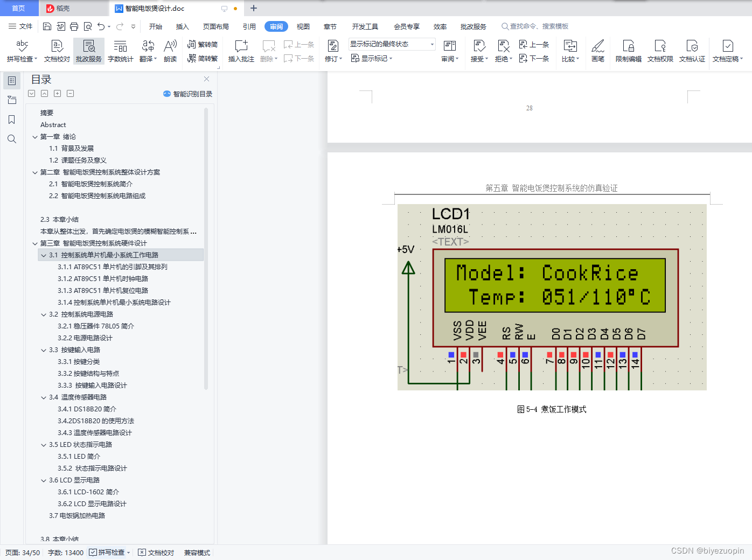Toggle document proofreading in status bar
Viewport: 752px width, 560px height.
click(x=156, y=552)
